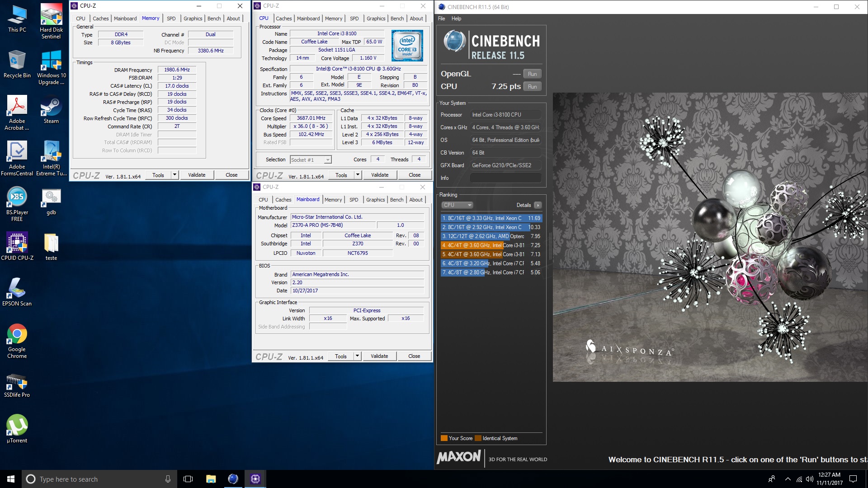The height and width of the screenshot is (488, 868).
Task: Open the Action Center notification icon
Action: click(853, 479)
